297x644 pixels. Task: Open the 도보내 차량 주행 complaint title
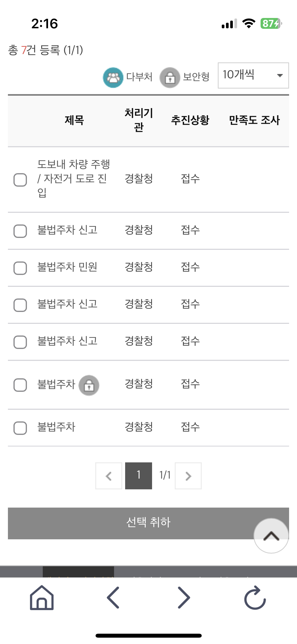coord(73,178)
